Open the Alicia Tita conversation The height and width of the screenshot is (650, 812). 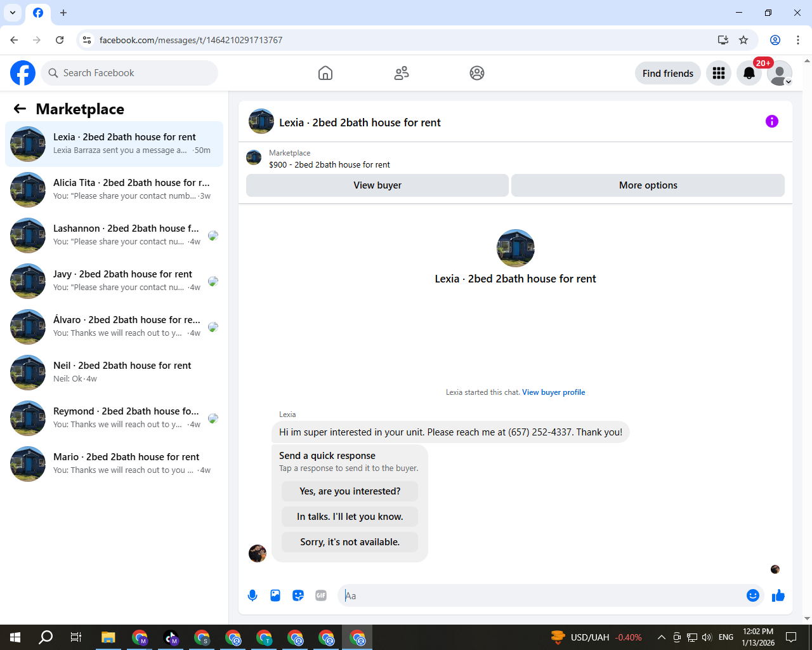point(114,190)
